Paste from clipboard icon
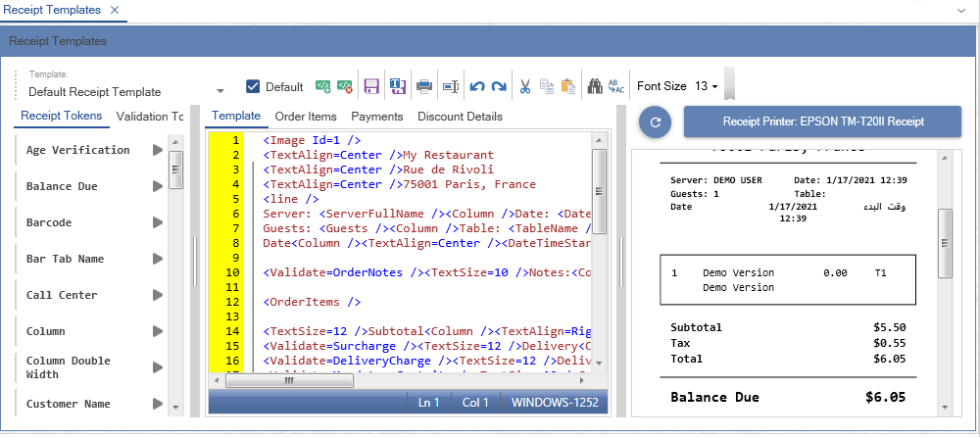980x437 pixels. click(568, 86)
